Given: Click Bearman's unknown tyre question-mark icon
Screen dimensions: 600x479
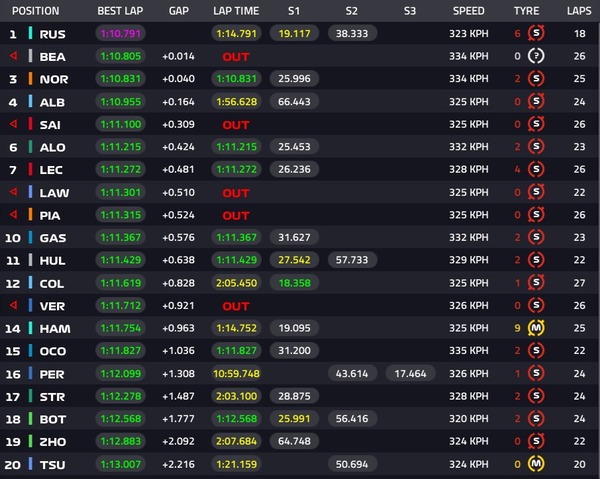Looking at the screenshot, I should pos(536,57).
